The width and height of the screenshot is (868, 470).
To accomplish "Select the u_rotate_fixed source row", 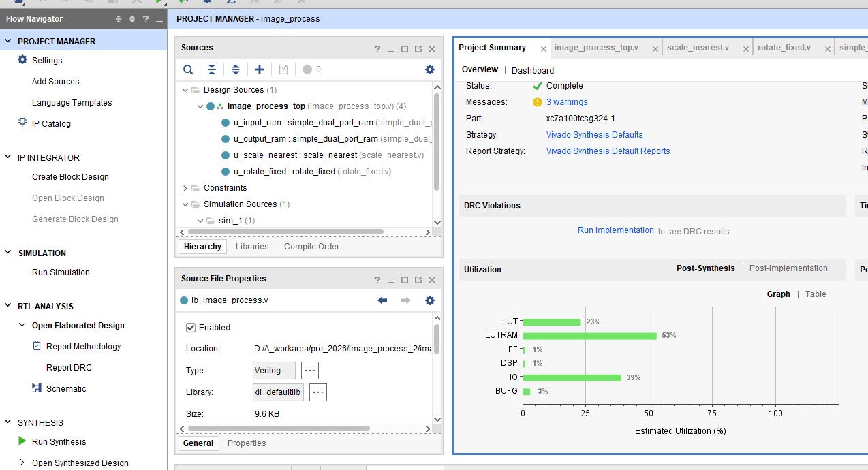I will pyautogui.click(x=313, y=172).
